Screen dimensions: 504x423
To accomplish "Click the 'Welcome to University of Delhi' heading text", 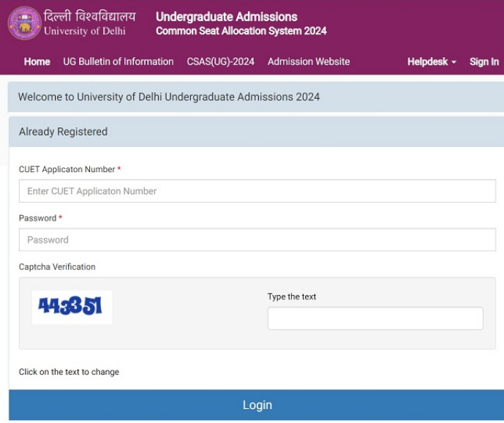I will coord(169,97).
